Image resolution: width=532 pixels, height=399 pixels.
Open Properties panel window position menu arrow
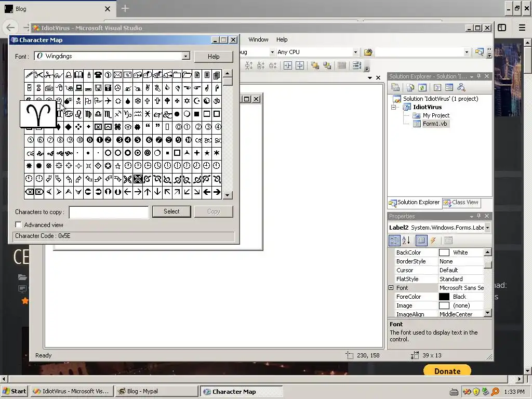pyautogui.click(x=472, y=216)
